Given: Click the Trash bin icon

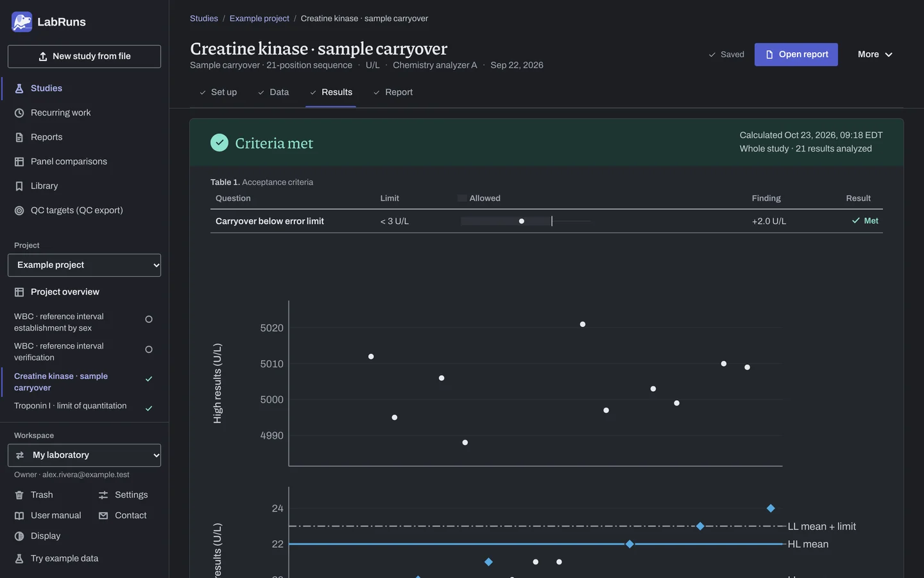Looking at the screenshot, I should coord(19,495).
